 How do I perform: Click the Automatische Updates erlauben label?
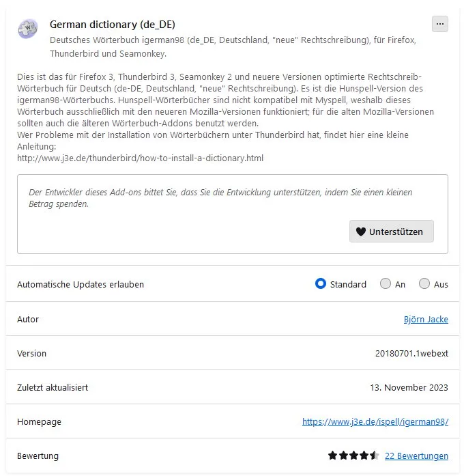tap(81, 285)
